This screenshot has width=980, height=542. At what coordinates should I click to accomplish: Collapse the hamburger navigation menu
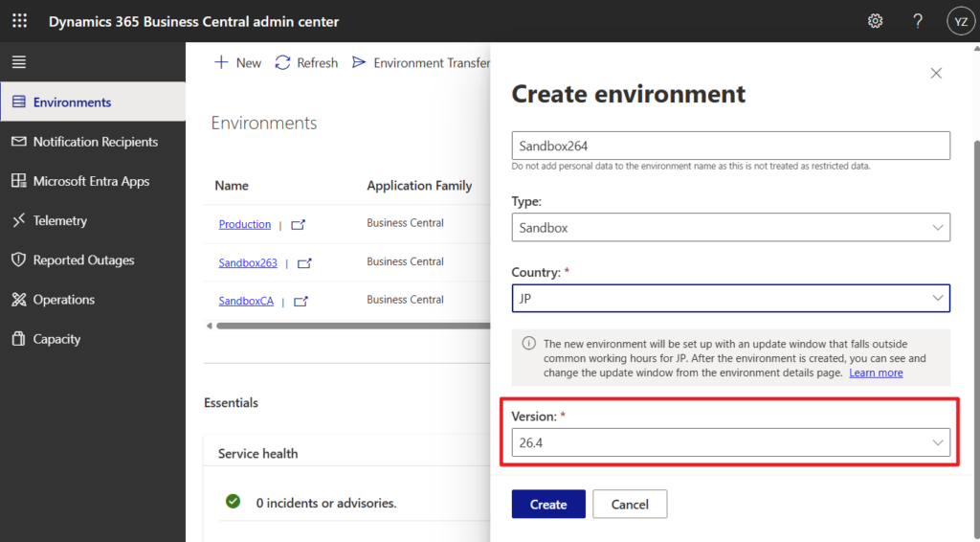tap(19, 62)
